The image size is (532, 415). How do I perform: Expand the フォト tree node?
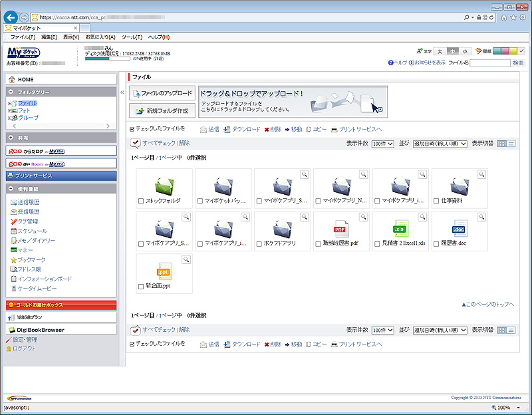(x=10, y=111)
